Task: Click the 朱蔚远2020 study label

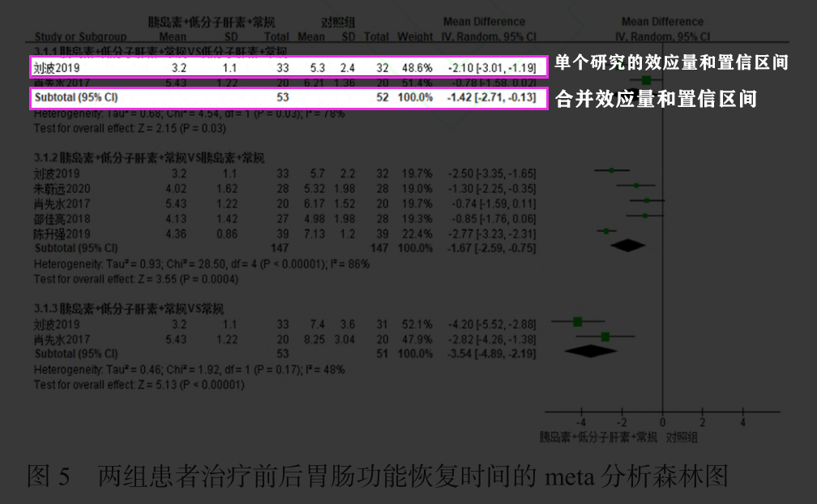Action: click(x=62, y=189)
